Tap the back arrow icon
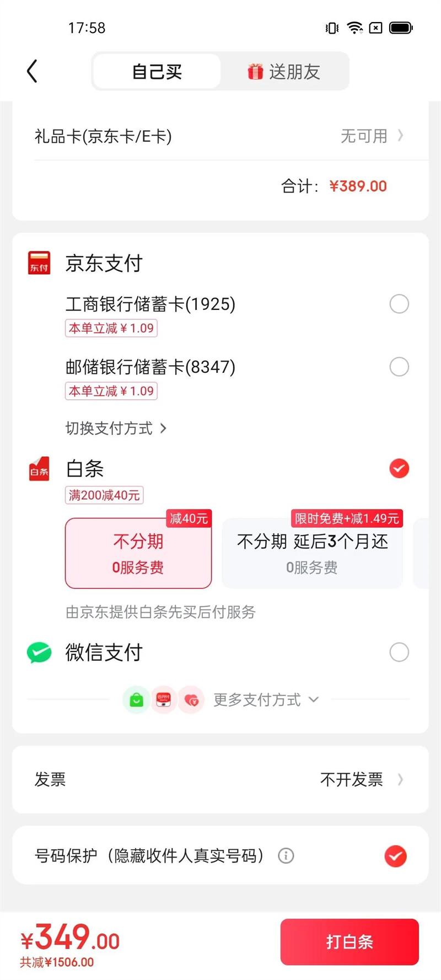Image resolution: width=441 pixels, height=980 pixels. click(32, 71)
